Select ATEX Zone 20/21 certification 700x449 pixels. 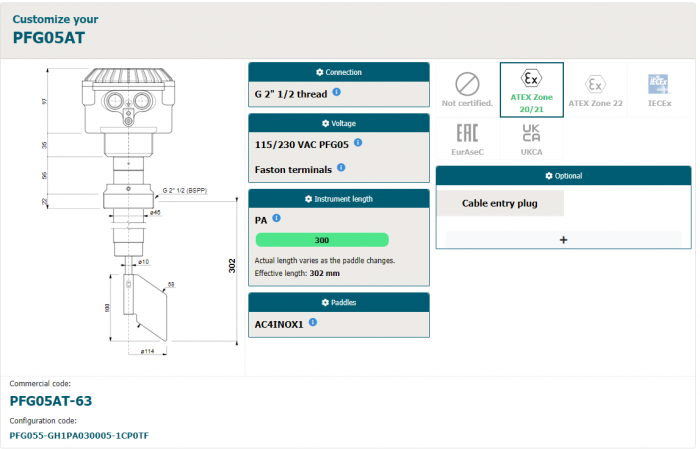point(531,89)
